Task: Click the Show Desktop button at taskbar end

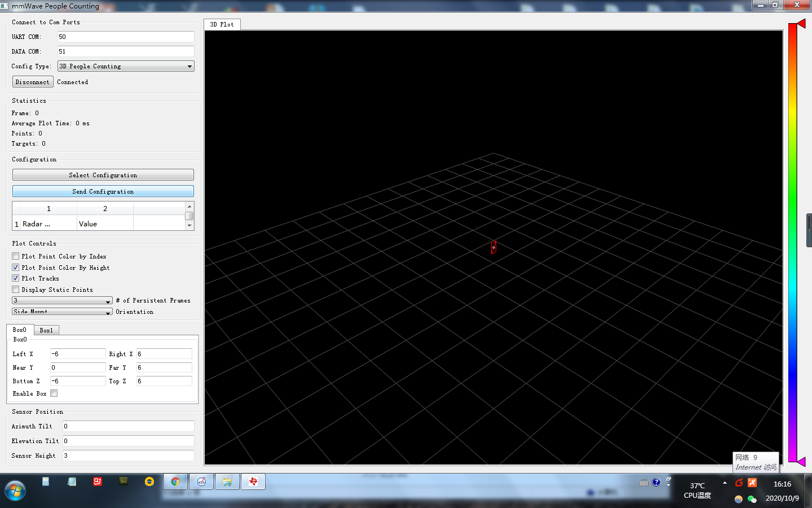Action: (x=808, y=491)
